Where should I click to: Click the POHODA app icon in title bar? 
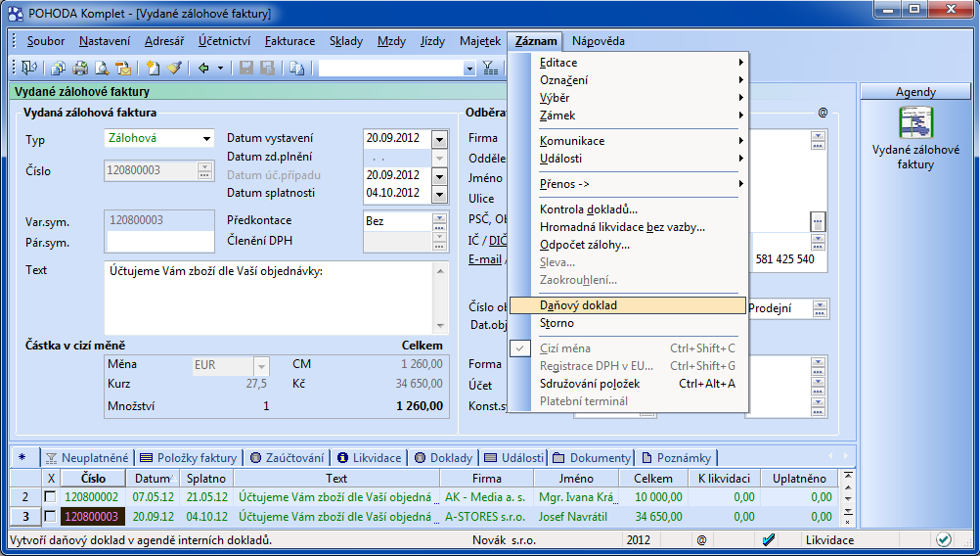[15, 13]
